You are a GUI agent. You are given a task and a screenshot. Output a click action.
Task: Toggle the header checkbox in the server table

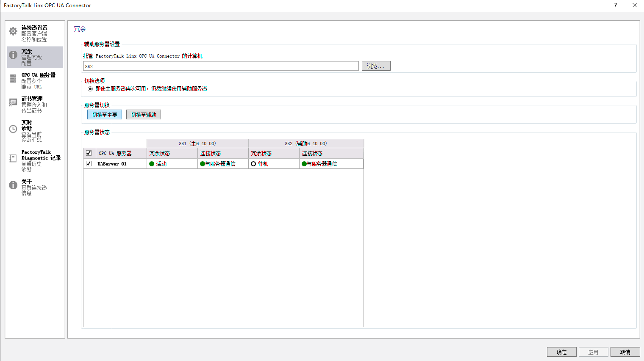pyautogui.click(x=89, y=153)
